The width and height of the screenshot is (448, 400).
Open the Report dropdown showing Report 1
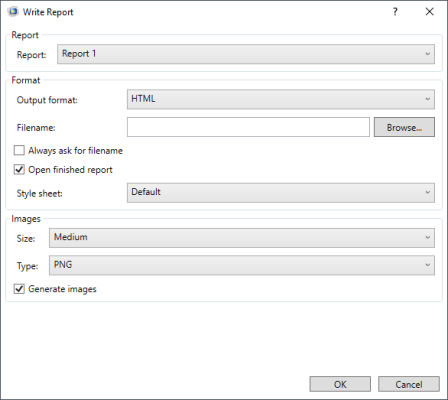(x=246, y=54)
